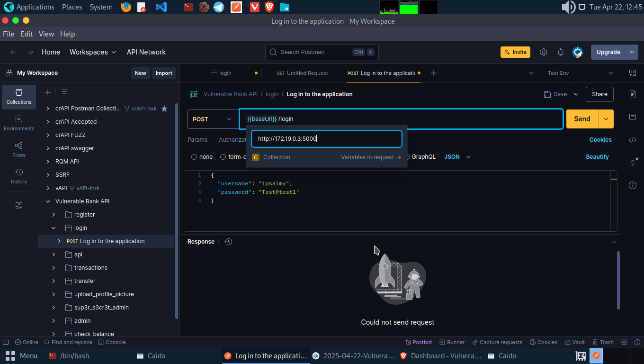The height and width of the screenshot is (364, 644).
Task: Toggle the sidebar icon in status bar
Action: click(x=6, y=342)
